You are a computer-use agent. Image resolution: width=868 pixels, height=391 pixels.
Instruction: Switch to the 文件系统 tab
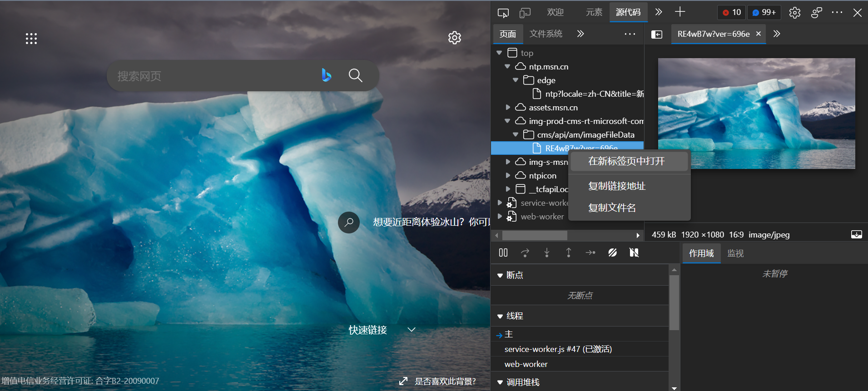pos(546,34)
